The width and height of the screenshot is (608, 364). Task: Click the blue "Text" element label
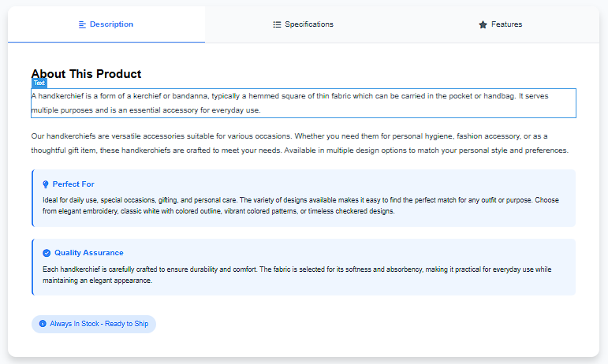(x=39, y=83)
